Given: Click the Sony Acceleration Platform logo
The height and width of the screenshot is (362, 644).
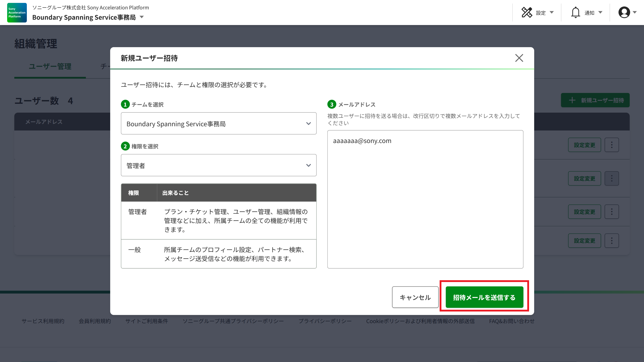Looking at the screenshot, I should tap(17, 13).
